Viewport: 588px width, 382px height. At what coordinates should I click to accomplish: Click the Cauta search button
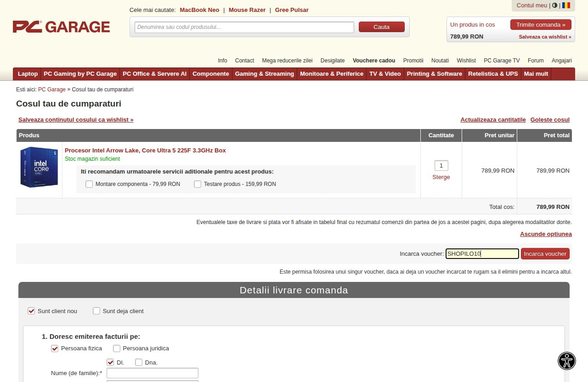382,27
